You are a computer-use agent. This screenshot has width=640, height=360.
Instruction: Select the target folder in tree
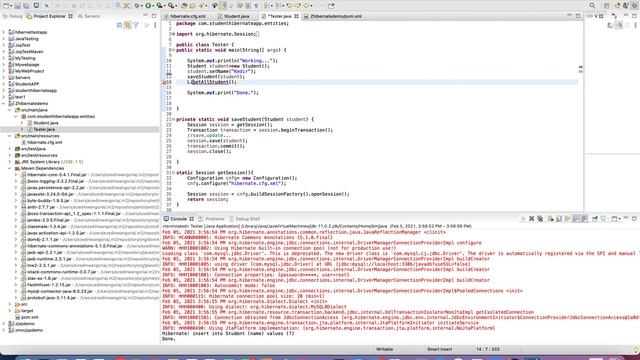click(27, 311)
